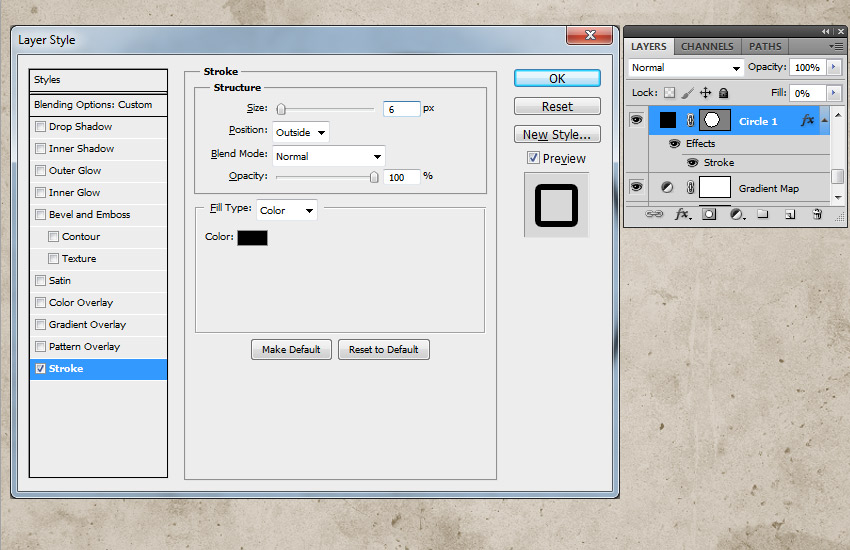Viewport: 850px width, 550px height.
Task: Enable the Drop Shadow checkbox
Action: (40, 127)
